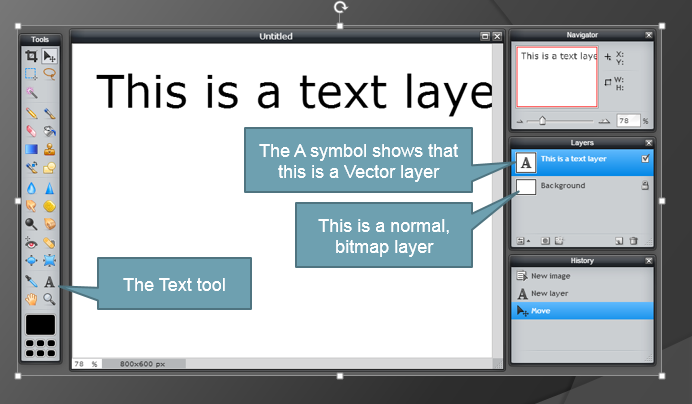Select the Text tool (A icon)

(49, 283)
